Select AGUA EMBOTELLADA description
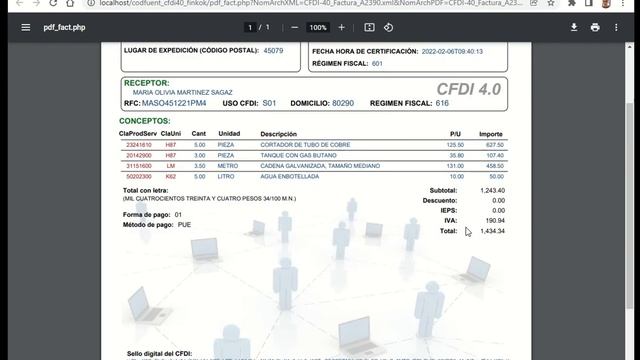640x360 pixels. click(290, 177)
